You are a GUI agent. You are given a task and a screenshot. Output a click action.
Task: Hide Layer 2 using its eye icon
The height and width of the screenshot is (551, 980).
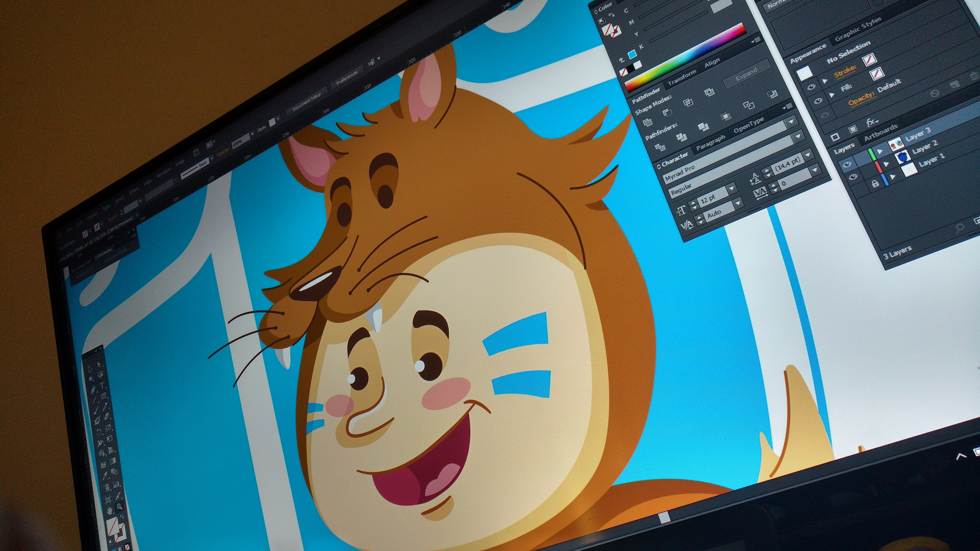[854, 177]
